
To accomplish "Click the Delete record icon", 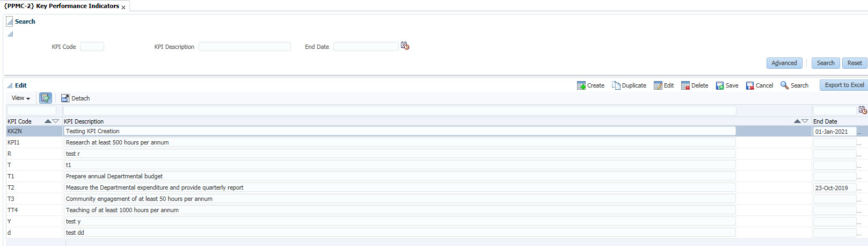I will click(x=685, y=85).
